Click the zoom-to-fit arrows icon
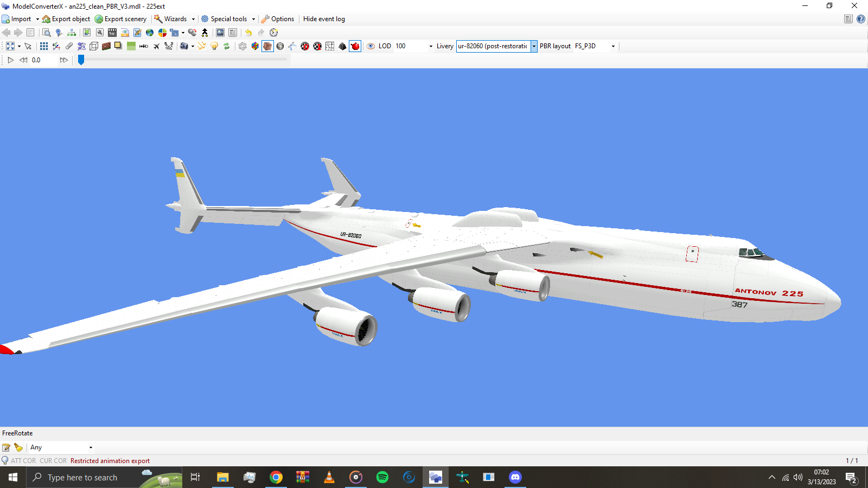The image size is (868, 488). (10, 46)
